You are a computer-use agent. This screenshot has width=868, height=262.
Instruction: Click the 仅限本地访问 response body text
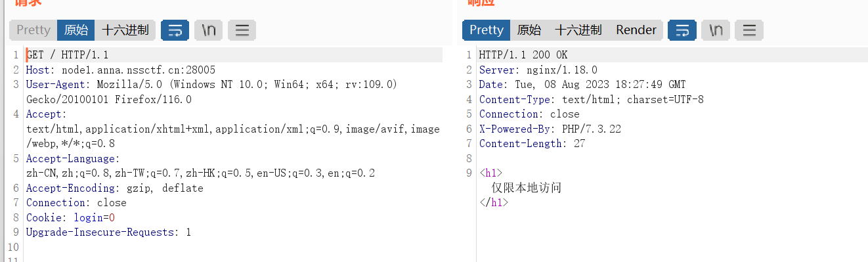tap(527, 188)
